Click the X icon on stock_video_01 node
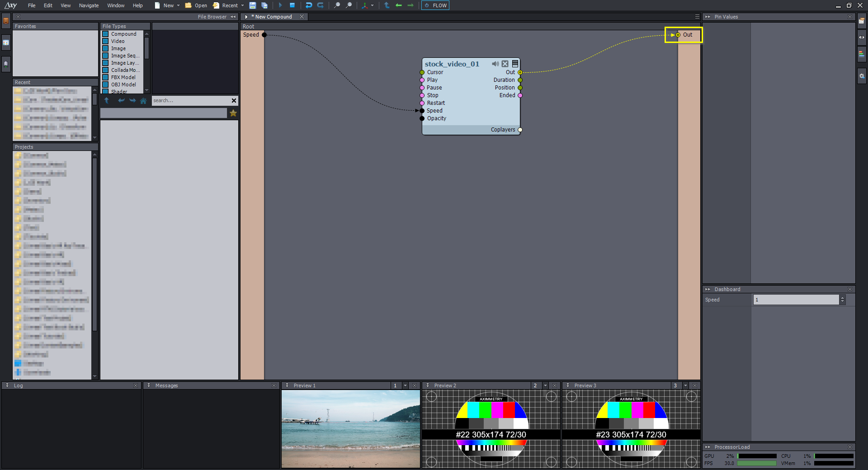This screenshot has width=868, height=470. coord(505,64)
